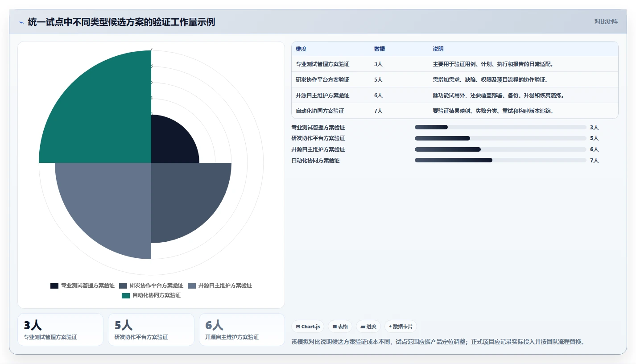Click the 7人 cell in the table
The height and width of the screenshot is (364, 636).
click(x=378, y=111)
